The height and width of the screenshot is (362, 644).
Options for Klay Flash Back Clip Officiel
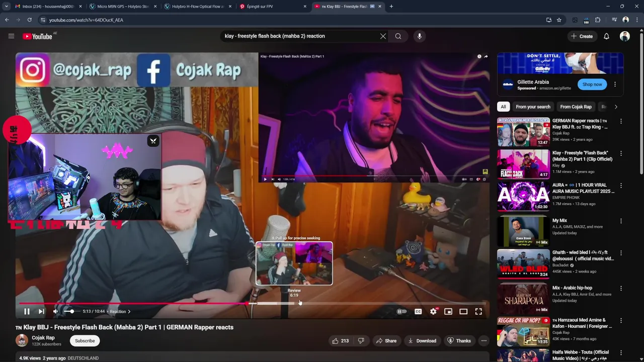coord(621,153)
